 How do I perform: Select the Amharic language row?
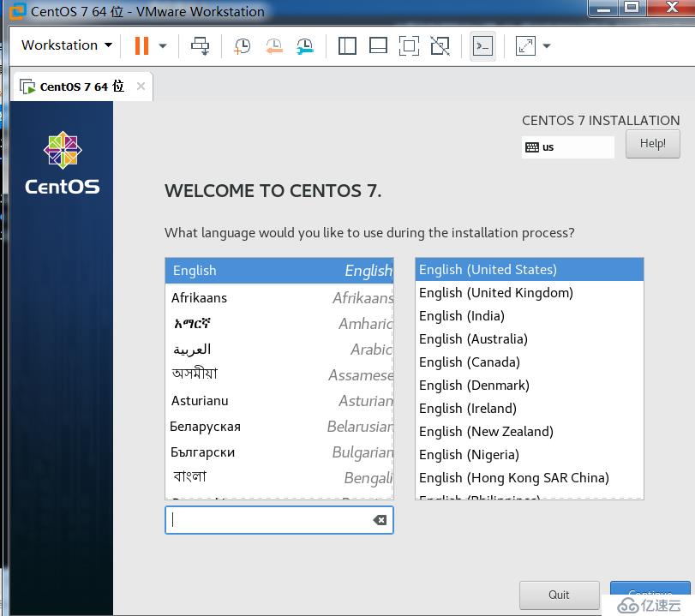pos(279,324)
